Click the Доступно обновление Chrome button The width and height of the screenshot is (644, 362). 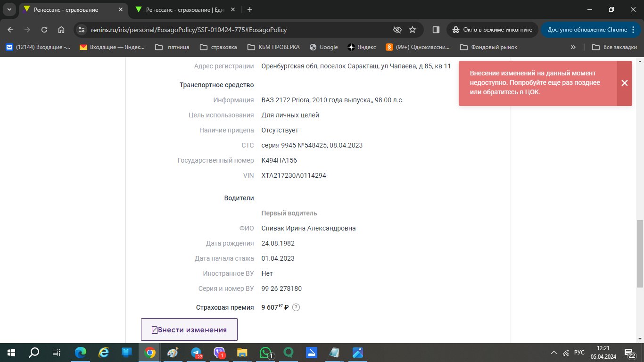(587, 30)
